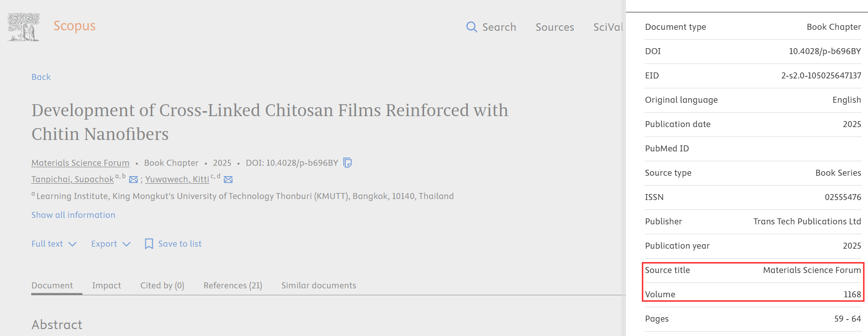Screen dimensions: 868x336
Task: Select the Document tab
Action: coord(52,285)
